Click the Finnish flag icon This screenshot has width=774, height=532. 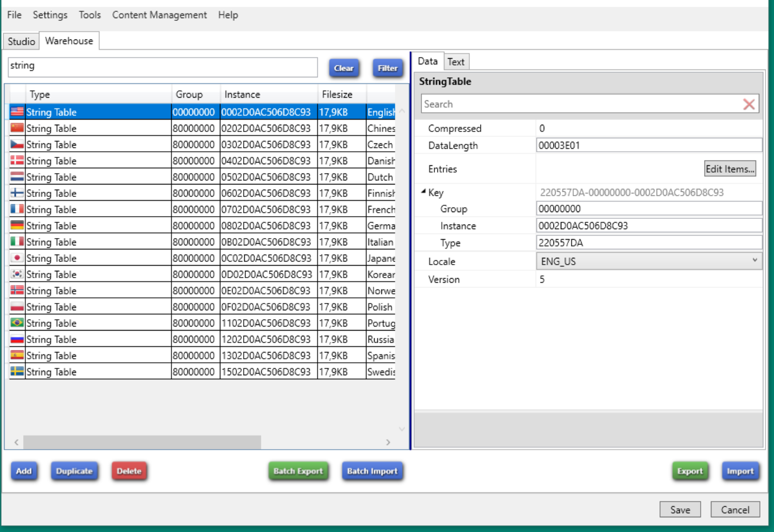point(17,193)
